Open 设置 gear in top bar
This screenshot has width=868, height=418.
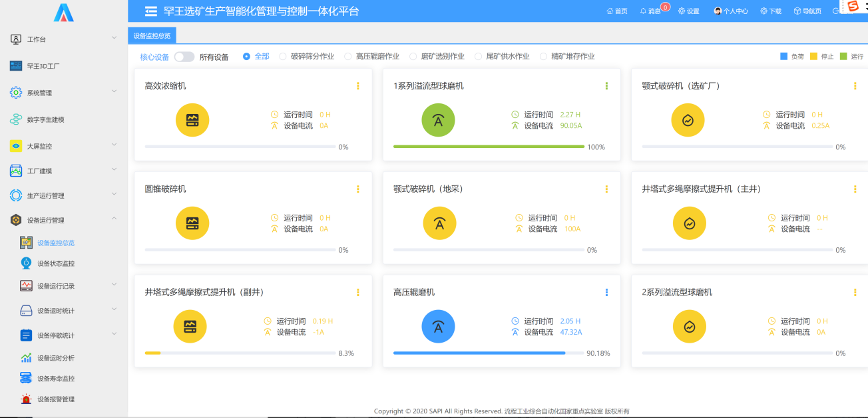click(x=688, y=11)
